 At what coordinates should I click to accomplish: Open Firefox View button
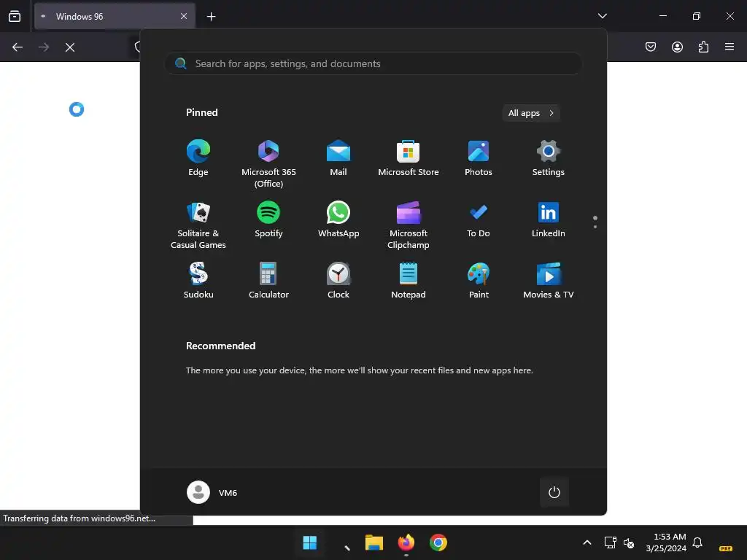click(15, 16)
